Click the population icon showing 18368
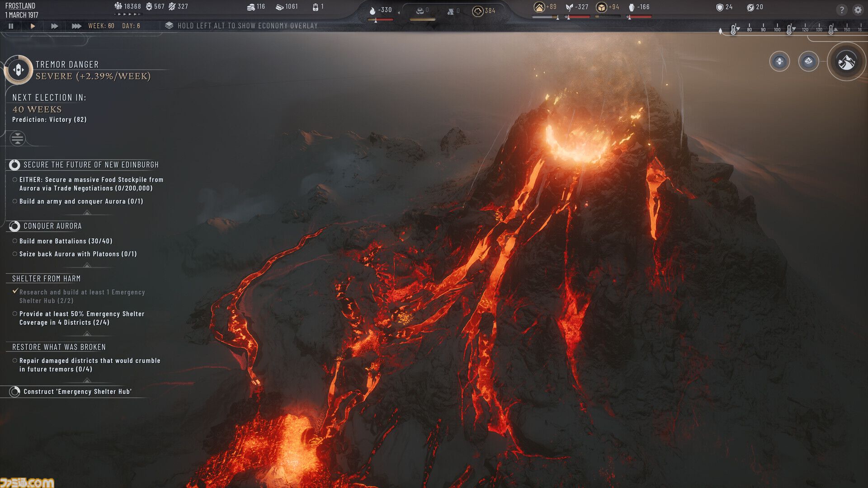Viewport: 868px width, 488px height. [118, 6]
